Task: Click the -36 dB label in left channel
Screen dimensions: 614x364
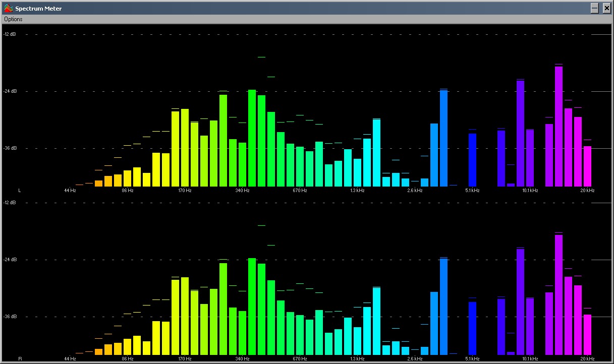Action: pos(10,148)
